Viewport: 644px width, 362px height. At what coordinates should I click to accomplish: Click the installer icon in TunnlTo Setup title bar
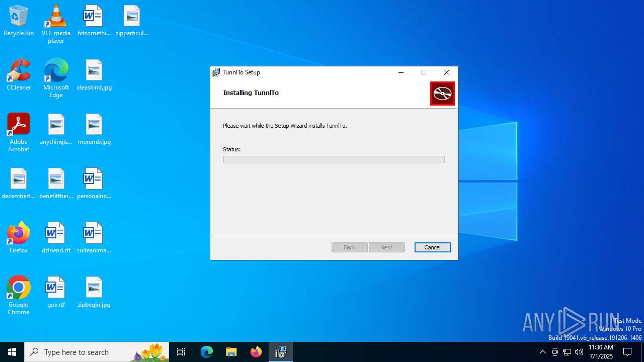[x=216, y=72]
